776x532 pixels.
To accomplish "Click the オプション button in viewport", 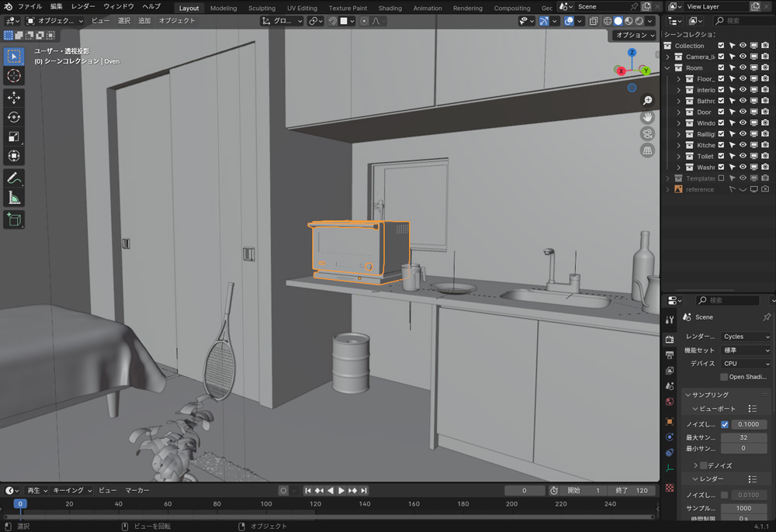I will (635, 35).
